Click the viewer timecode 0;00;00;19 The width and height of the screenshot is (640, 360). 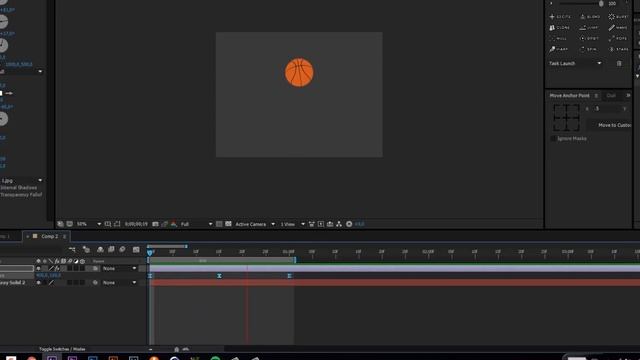click(x=136, y=224)
